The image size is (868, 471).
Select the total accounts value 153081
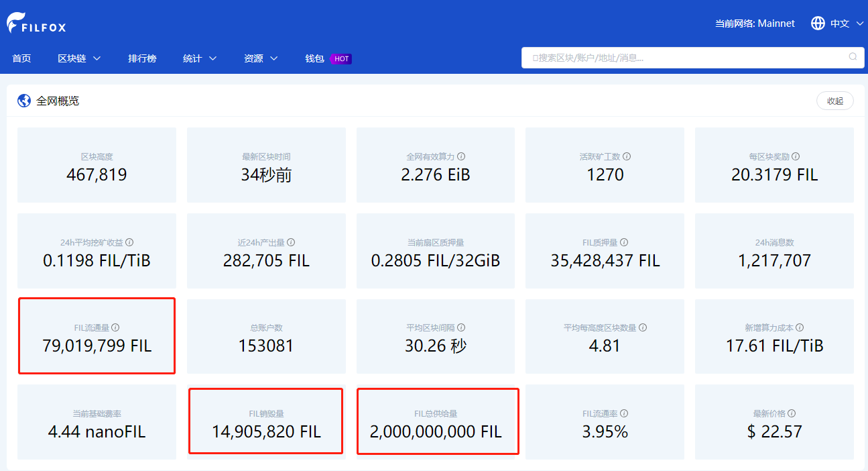click(266, 346)
